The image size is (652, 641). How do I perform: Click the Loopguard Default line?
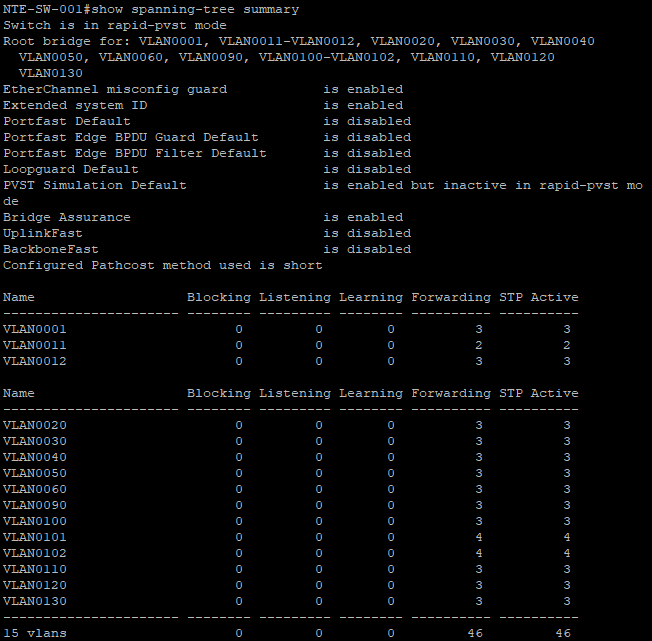(x=207, y=169)
